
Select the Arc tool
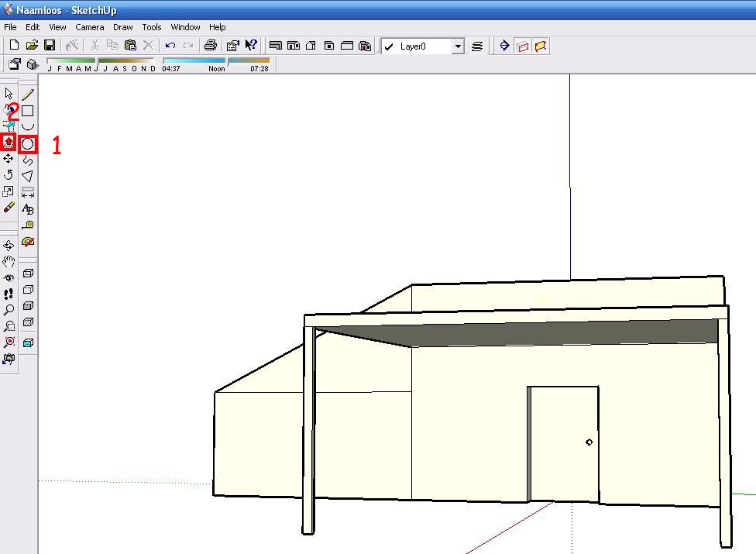pos(27,126)
